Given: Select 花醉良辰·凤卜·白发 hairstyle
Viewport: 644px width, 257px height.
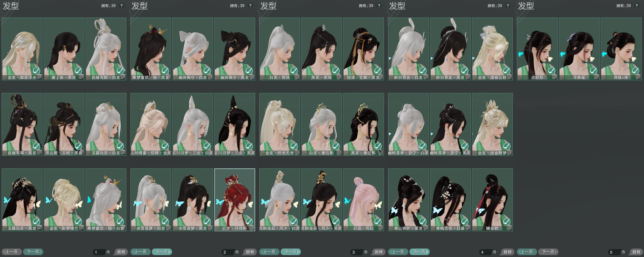Looking at the screenshot, I should pos(280,200).
